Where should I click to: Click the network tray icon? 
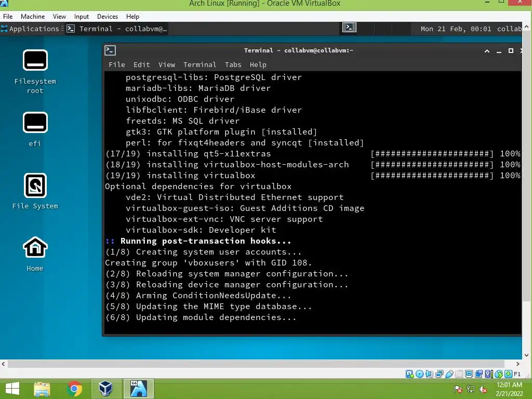(x=471, y=389)
